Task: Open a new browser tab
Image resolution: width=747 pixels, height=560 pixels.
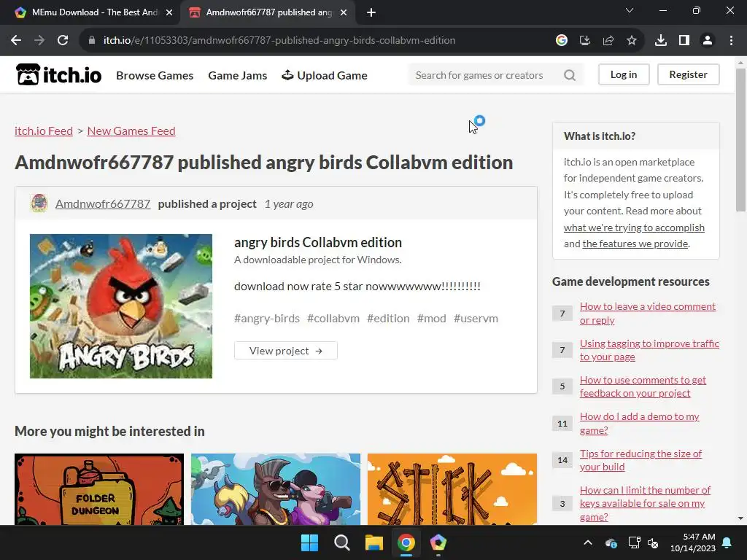Action: pyautogui.click(x=371, y=12)
